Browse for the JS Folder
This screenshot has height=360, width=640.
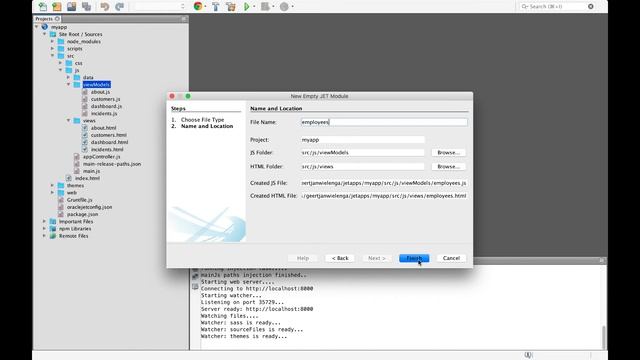tap(448, 152)
